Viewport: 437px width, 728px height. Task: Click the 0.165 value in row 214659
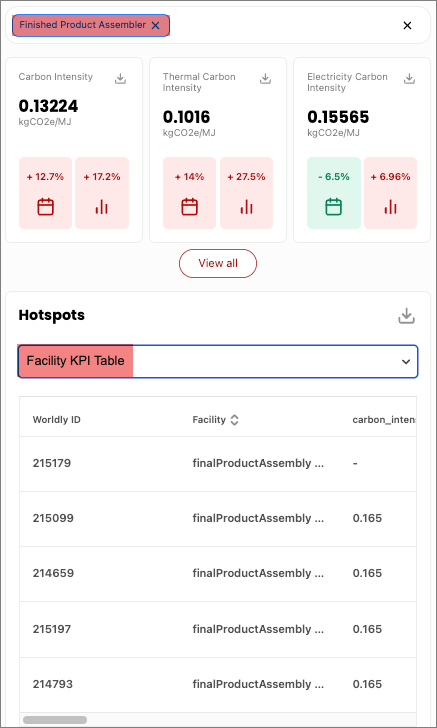click(x=367, y=573)
